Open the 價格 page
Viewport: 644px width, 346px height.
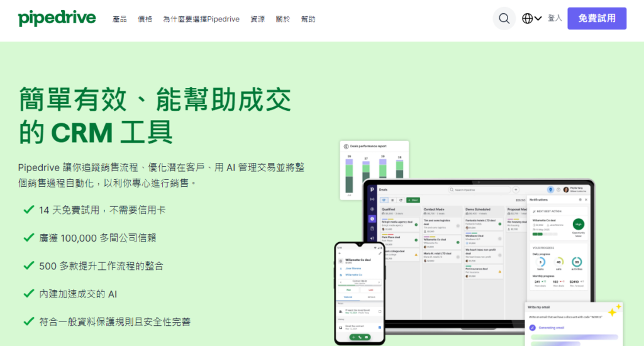(145, 19)
